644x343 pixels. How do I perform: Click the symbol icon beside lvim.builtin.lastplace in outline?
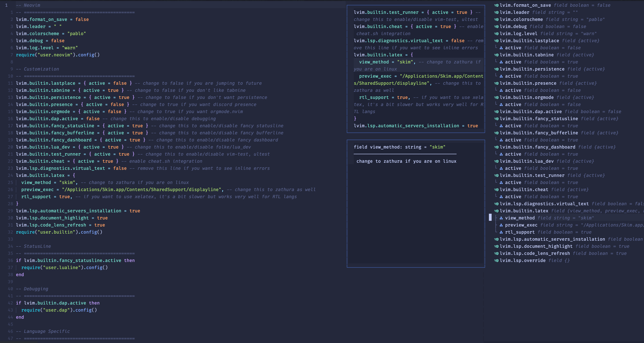(496, 41)
